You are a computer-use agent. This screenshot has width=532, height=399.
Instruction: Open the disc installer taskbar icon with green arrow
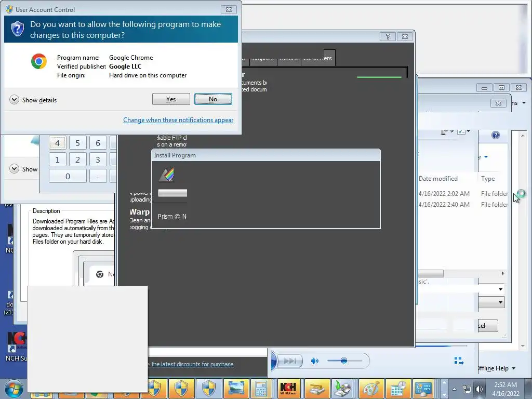(x=343, y=389)
